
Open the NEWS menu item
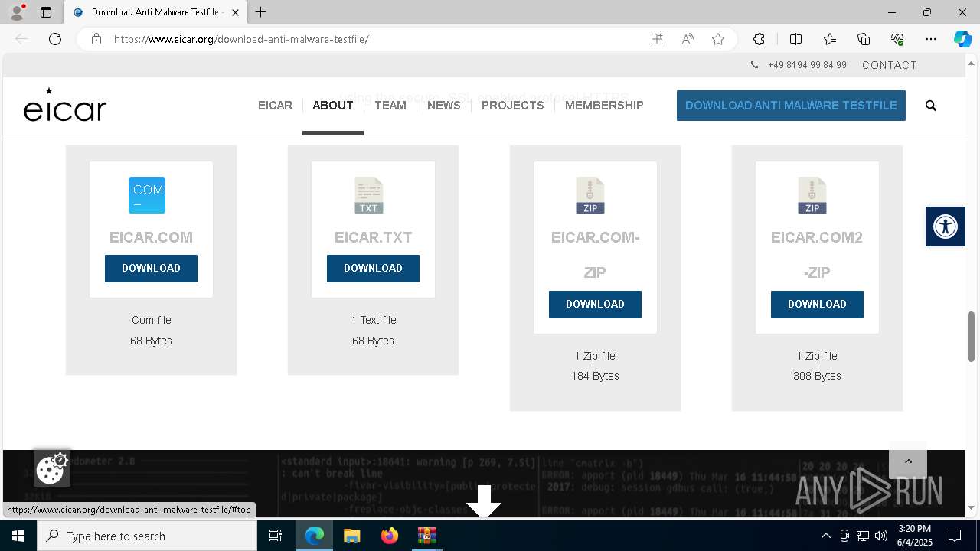(444, 106)
